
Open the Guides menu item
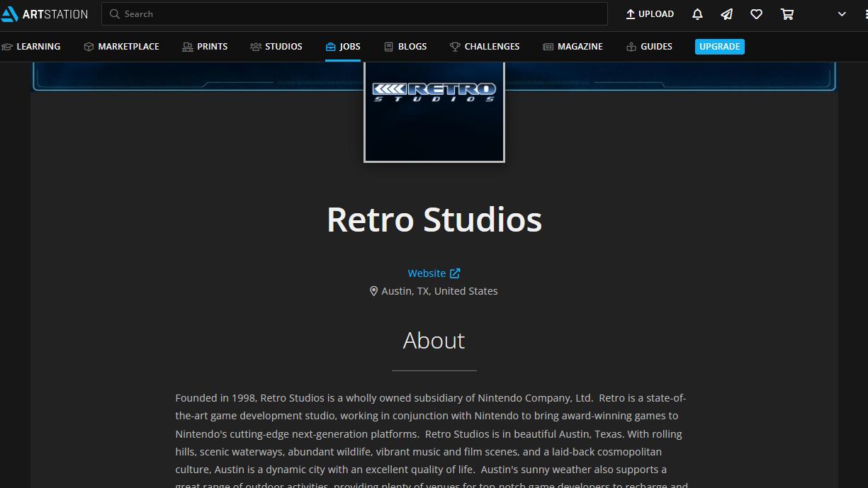(649, 47)
